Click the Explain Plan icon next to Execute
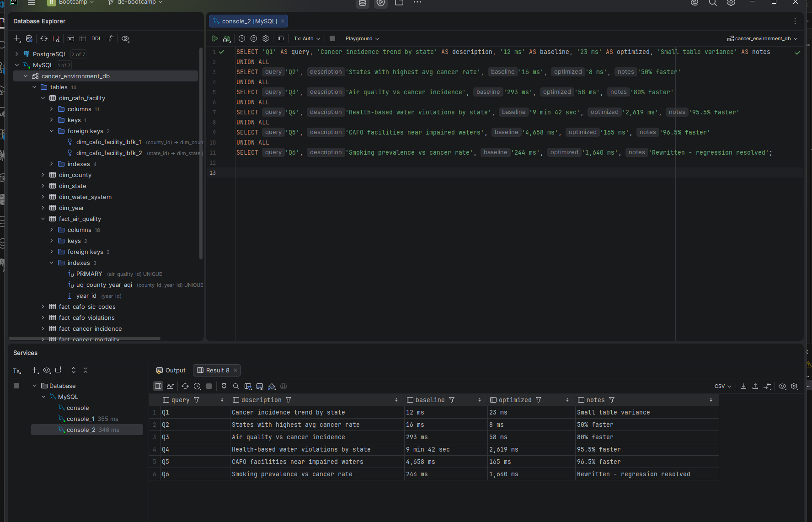 click(227, 39)
